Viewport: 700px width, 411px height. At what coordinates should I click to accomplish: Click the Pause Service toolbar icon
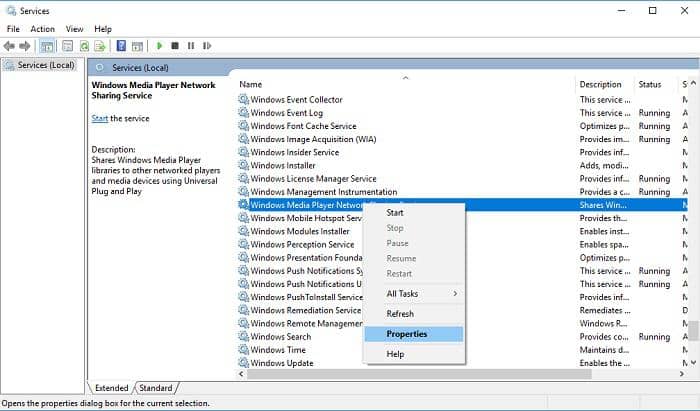(191, 46)
